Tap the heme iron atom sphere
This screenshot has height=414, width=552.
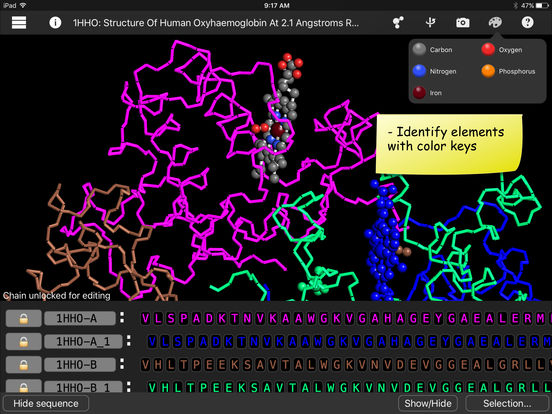(278, 130)
